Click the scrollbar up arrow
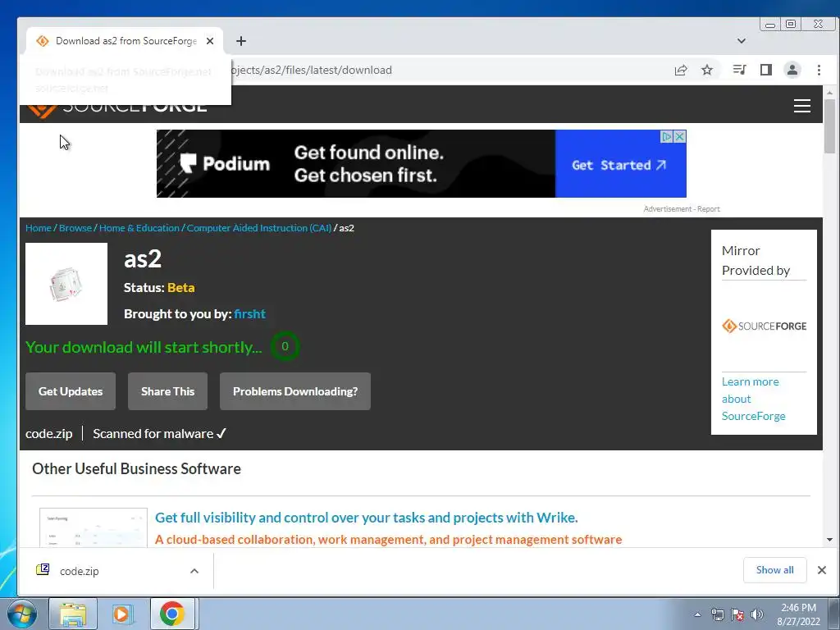The image size is (840, 630). point(829,93)
